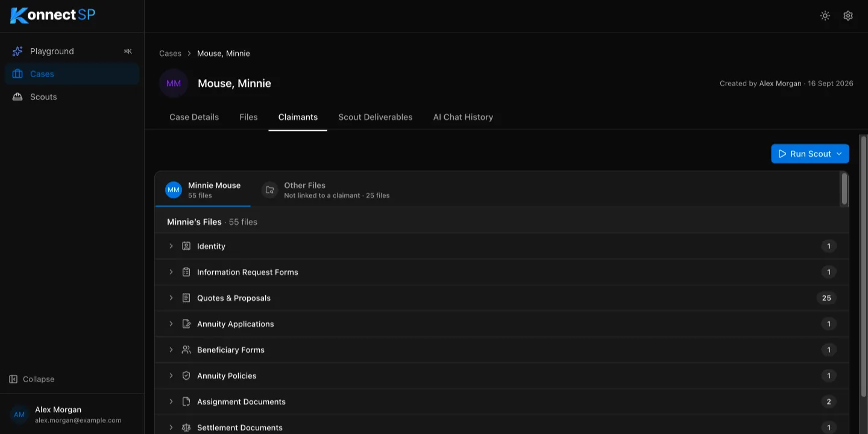Viewport: 868px width, 434px height.
Task: Expand the Annuity Applications chevron
Action: click(x=171, y=324)
